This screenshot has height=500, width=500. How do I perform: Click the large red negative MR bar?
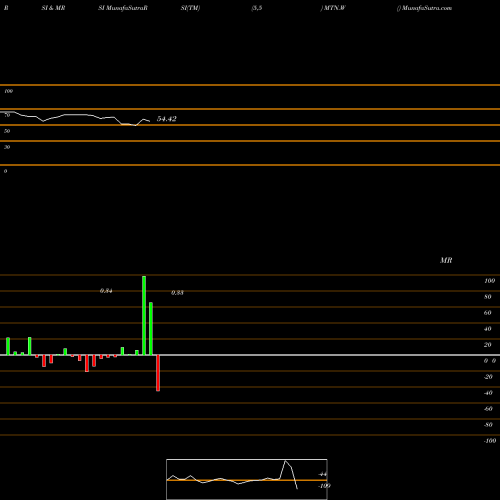(x=158, y=373)
